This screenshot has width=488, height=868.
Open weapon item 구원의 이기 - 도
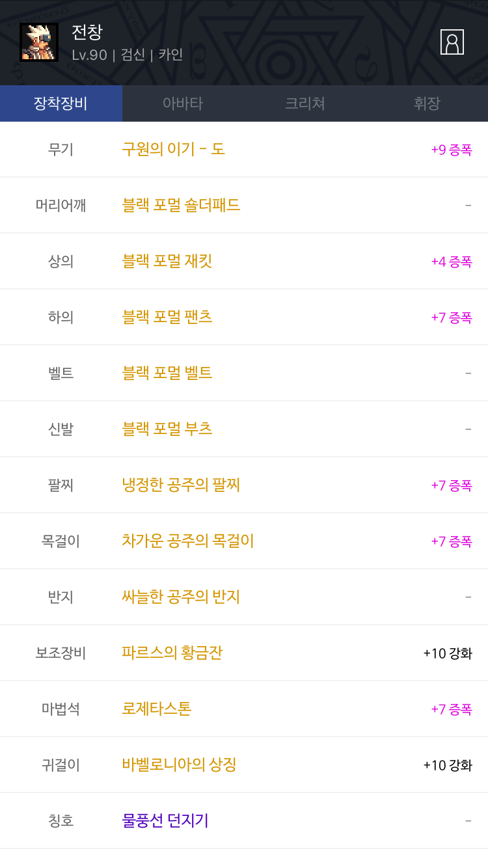[x=173, y=149]
